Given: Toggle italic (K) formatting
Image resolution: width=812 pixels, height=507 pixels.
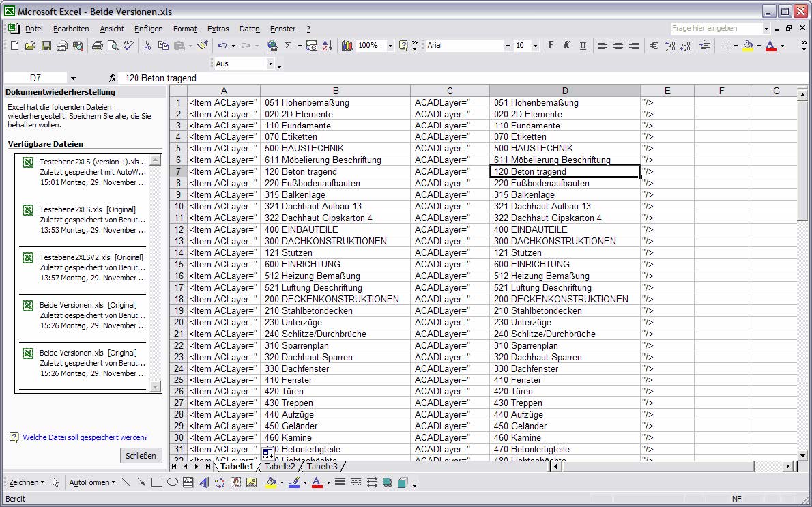Looking at the screenshot, I should pyautogui.click(x=566, y=46).
